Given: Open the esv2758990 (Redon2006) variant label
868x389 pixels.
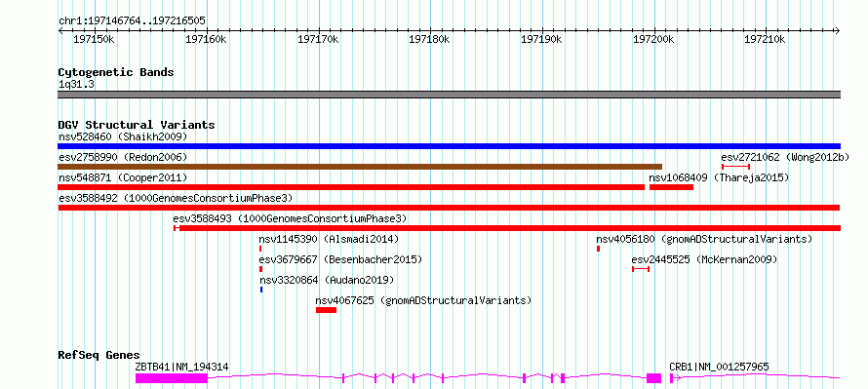Looking at the screenshot, I should (x=123, y=157).
